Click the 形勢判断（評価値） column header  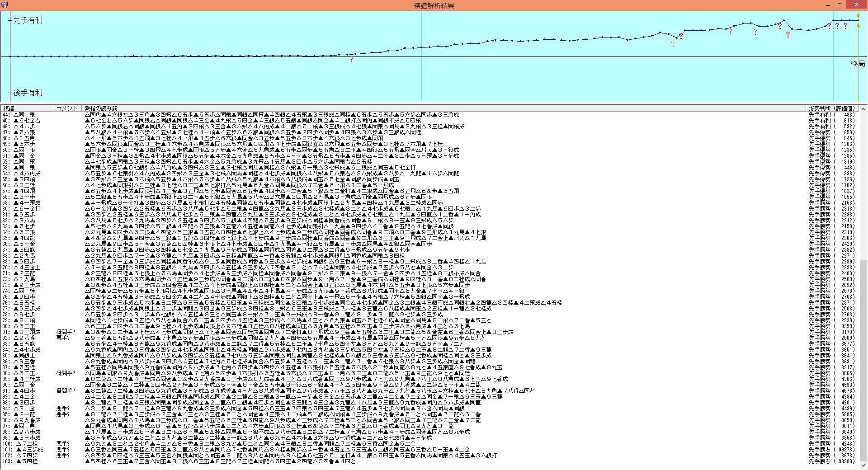832,108
